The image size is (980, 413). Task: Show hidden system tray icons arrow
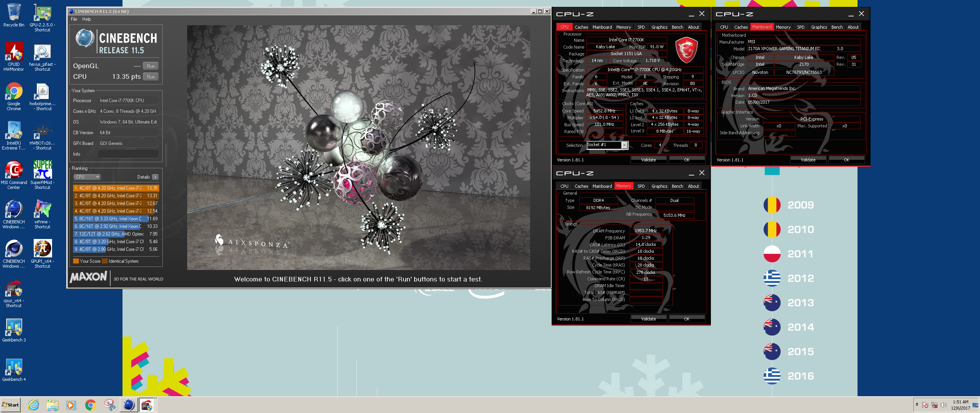(x=917, y=405)
